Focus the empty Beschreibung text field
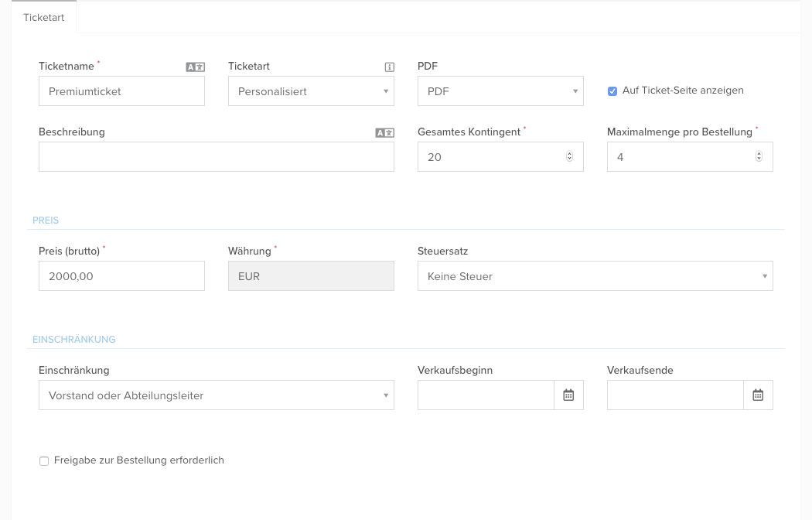 (216, 157)
